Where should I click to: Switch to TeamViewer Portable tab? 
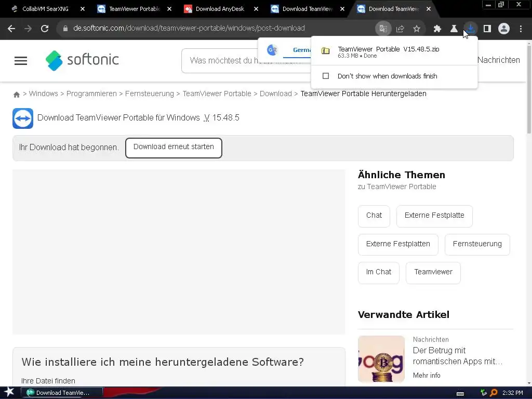(x=134, y=9)
